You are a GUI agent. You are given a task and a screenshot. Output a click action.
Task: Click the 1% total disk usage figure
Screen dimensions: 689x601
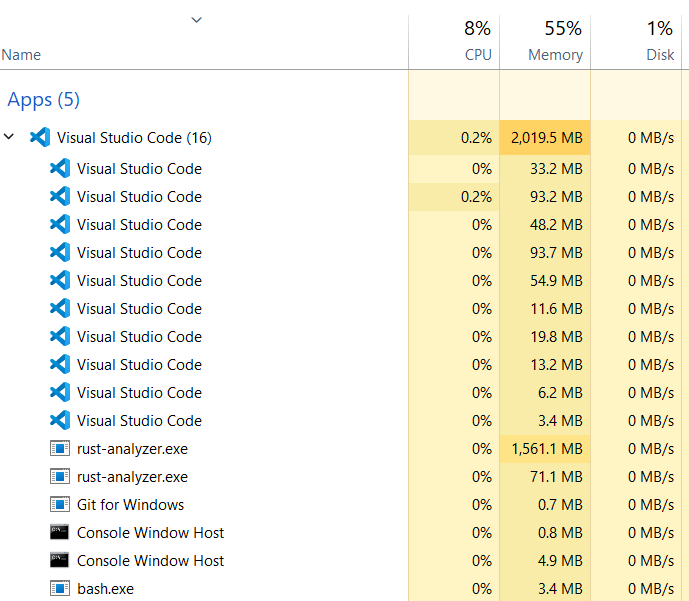(660, 29)
